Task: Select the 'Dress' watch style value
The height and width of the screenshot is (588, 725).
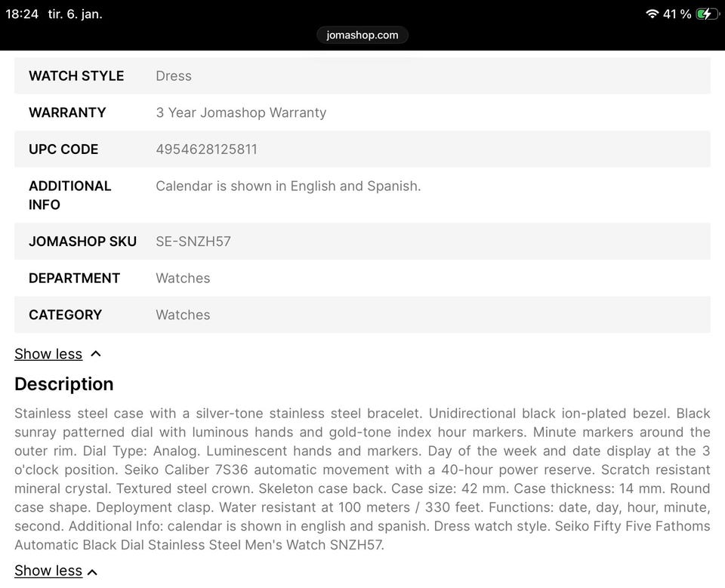Action: [174, 75]
